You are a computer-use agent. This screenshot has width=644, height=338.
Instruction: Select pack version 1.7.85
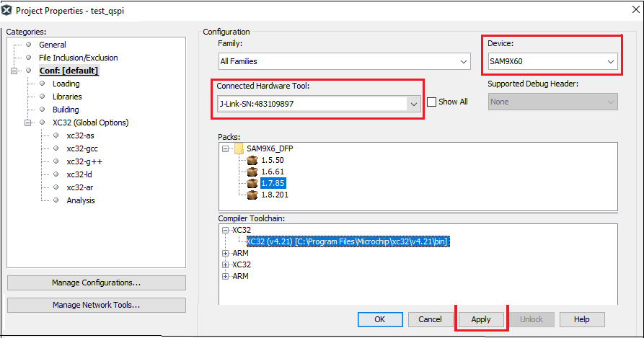coord(273,183)
